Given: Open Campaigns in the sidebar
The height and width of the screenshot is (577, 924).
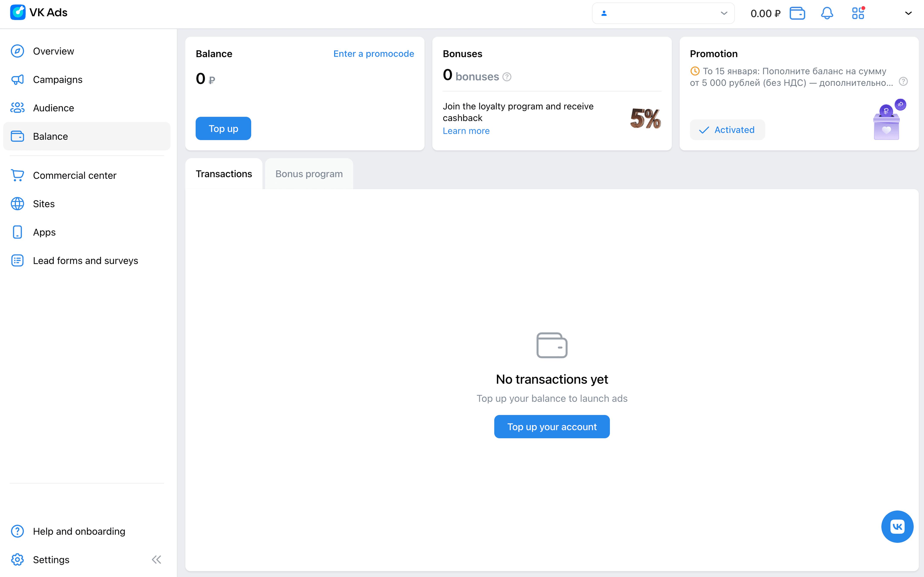Looking at the screenshot, I should click(x=58, y=79).
